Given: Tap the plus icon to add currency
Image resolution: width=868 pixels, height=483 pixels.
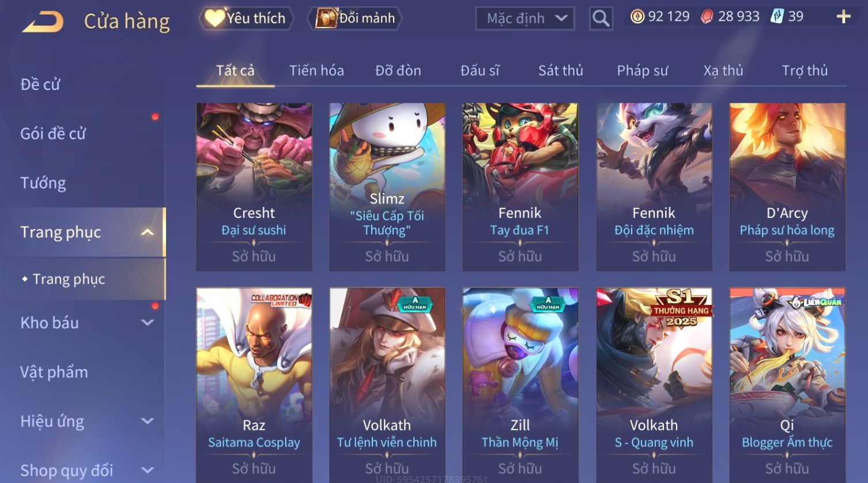Looking at the screenshot, I should [843, 17].
